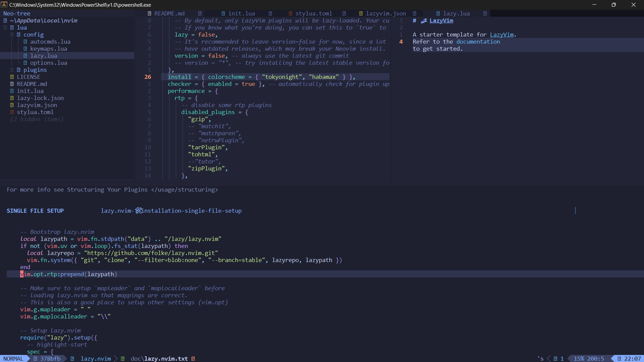Viewport: 644px width, 362px height.
Task: Click the init.lua icon in the file tree
Action: [11, 91]
